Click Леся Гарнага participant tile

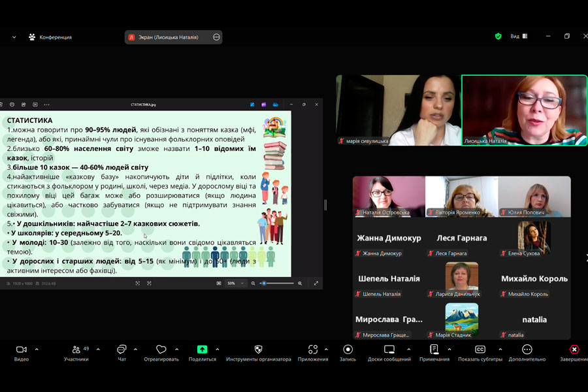[462, 238]
